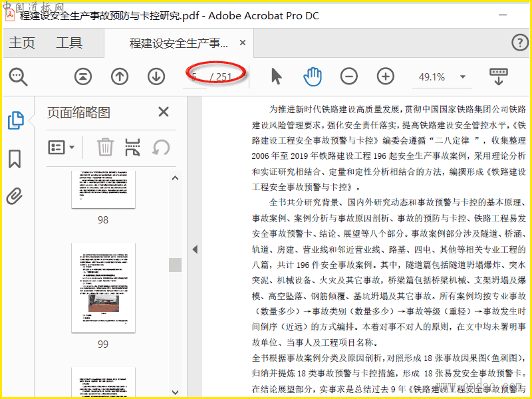Image resolution: width=532 pixels, height=399 pixels.
Task: Click the '/ 251' total pages text
Action: pyautogui.click(x=221, y=77)
